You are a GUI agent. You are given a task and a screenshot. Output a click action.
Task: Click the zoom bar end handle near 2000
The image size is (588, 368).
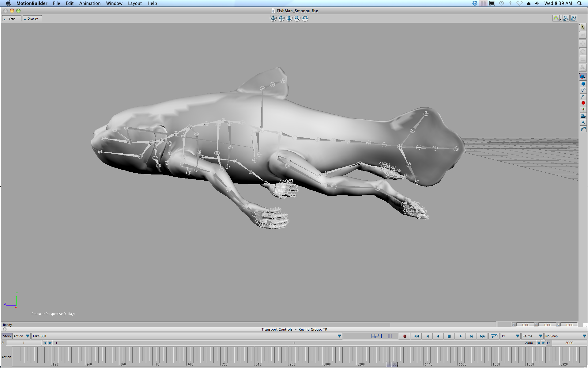[538, 343]
